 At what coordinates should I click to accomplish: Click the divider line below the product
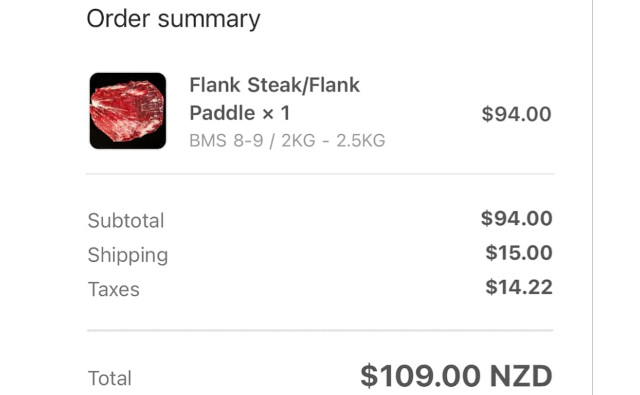[320, 174]
